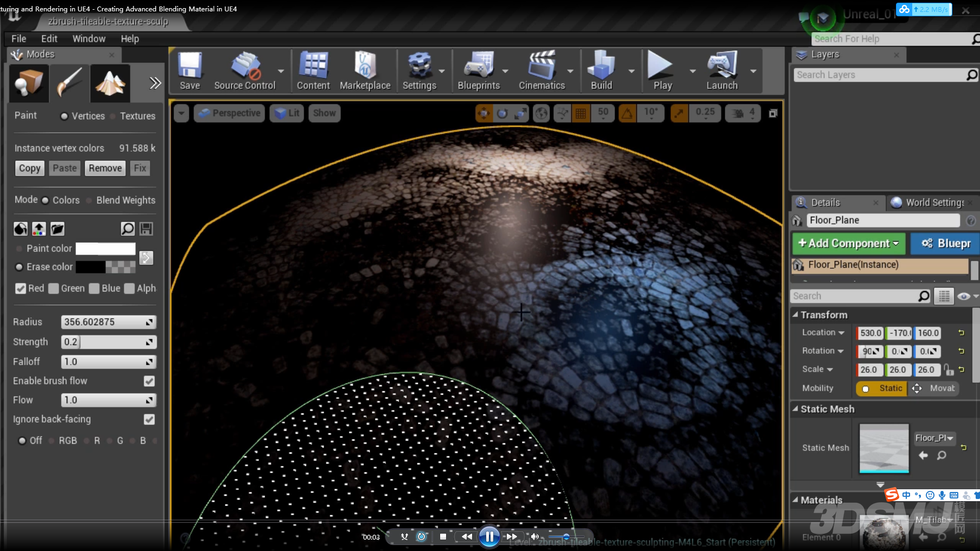Enable the Green channel checkbox

coord(53,289)
